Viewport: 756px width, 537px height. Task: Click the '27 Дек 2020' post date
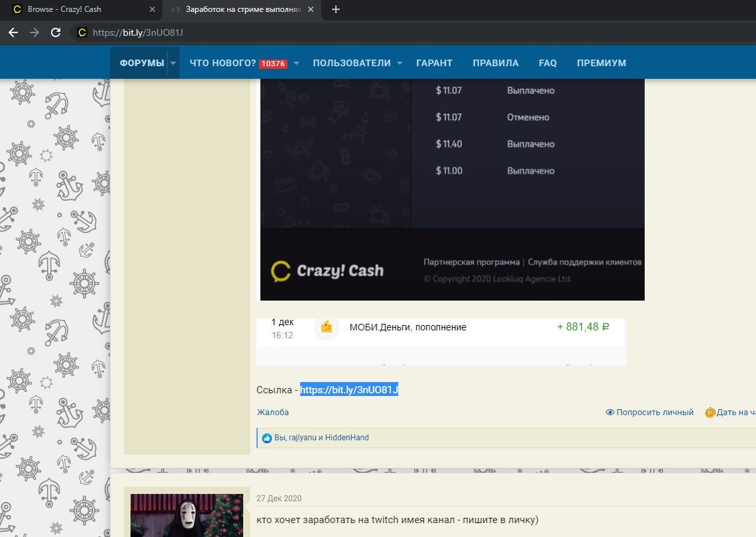(279, 499)
